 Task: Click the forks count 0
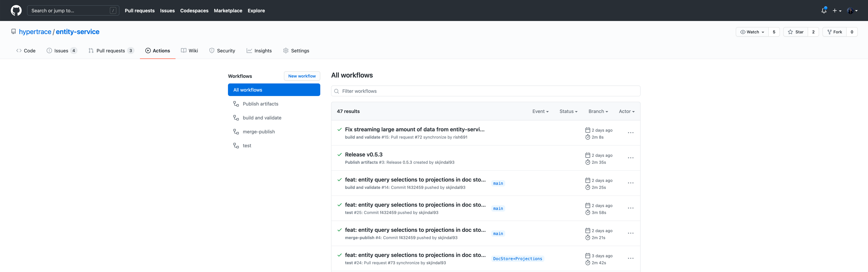coord(852,32)
